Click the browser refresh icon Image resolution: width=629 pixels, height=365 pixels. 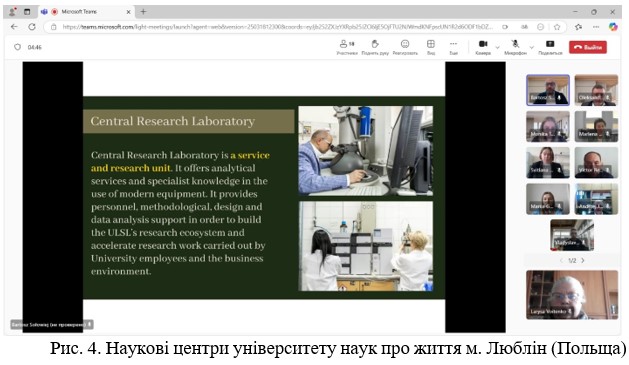click(x=32, y=27)
